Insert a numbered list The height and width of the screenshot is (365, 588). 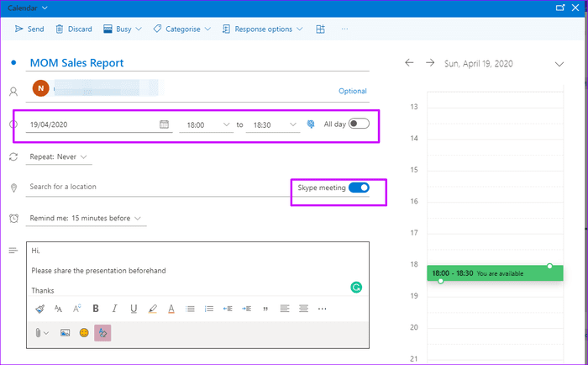[x=209, y=309]
